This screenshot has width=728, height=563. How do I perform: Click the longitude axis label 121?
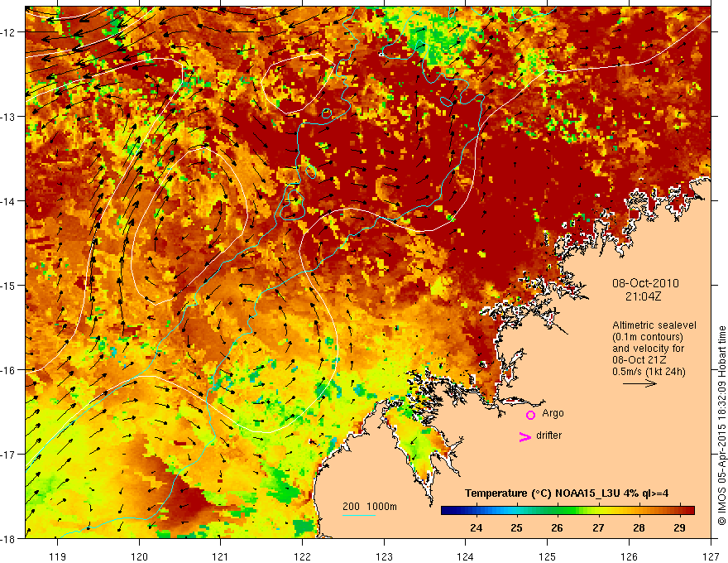tap(221, 556)
